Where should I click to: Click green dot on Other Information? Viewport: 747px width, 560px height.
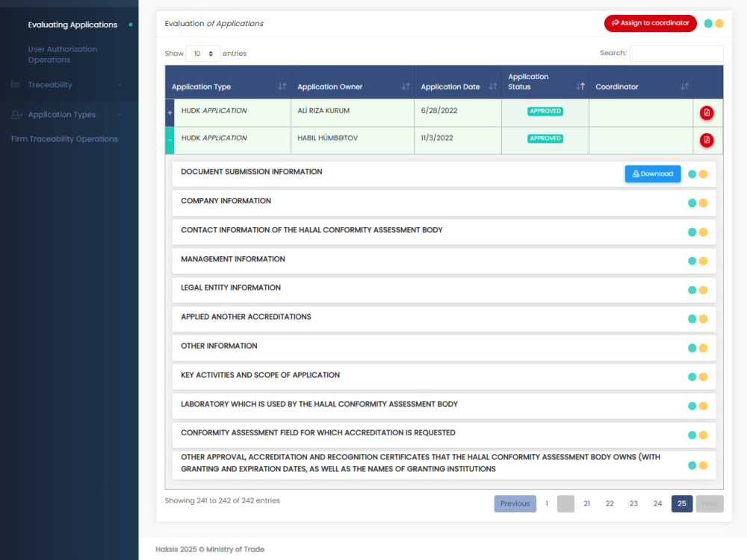pyautogui.click(x=692, y=348)
